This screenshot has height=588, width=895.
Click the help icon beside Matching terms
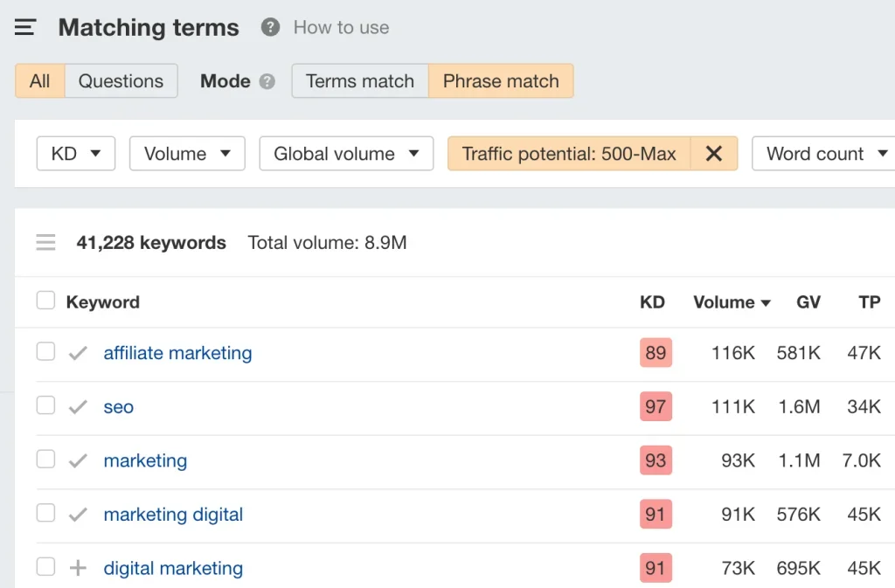pos(269,27)
